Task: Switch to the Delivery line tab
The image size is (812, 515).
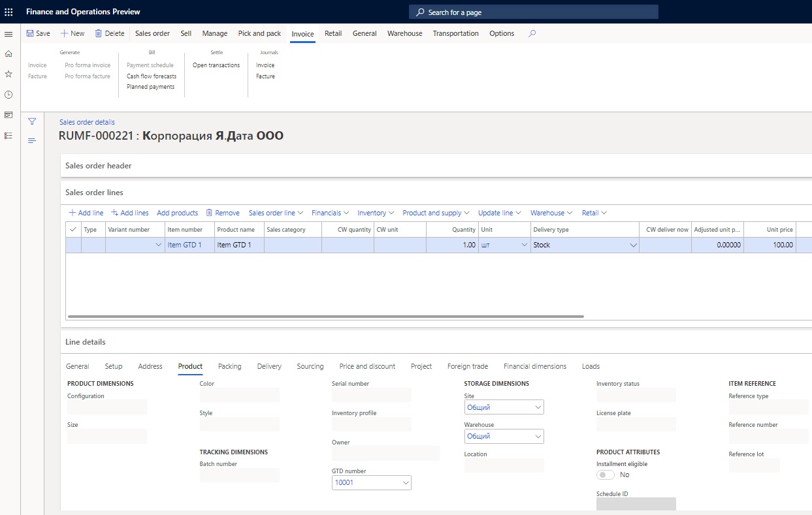Action: coord(269,366)
